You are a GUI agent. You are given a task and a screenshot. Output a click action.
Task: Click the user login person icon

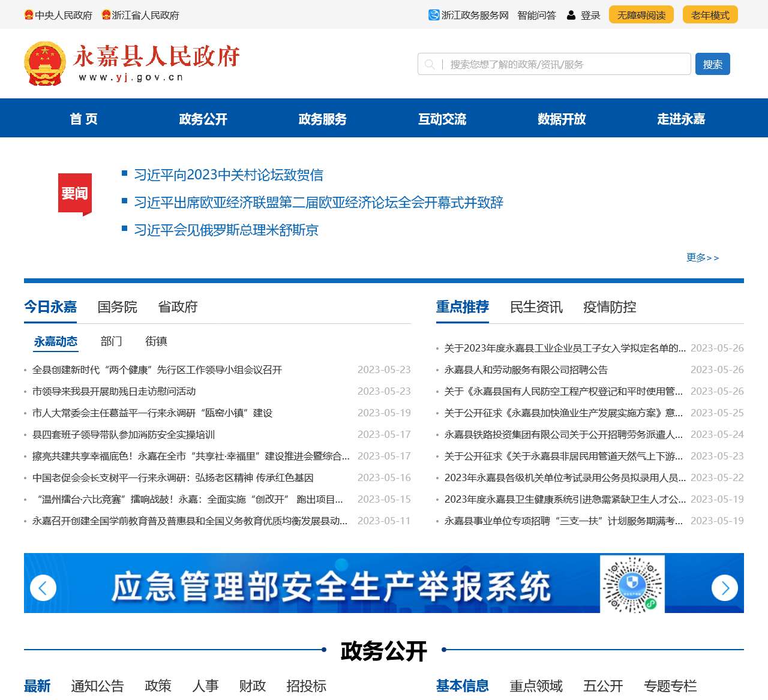pyautogui.click(x=571, y=15)
